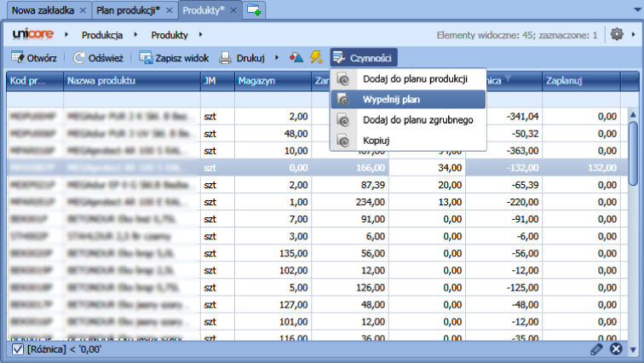Click the lightning bolt toolbar icon
Viewport: 644px width, 363px height.
coord(316,58)
